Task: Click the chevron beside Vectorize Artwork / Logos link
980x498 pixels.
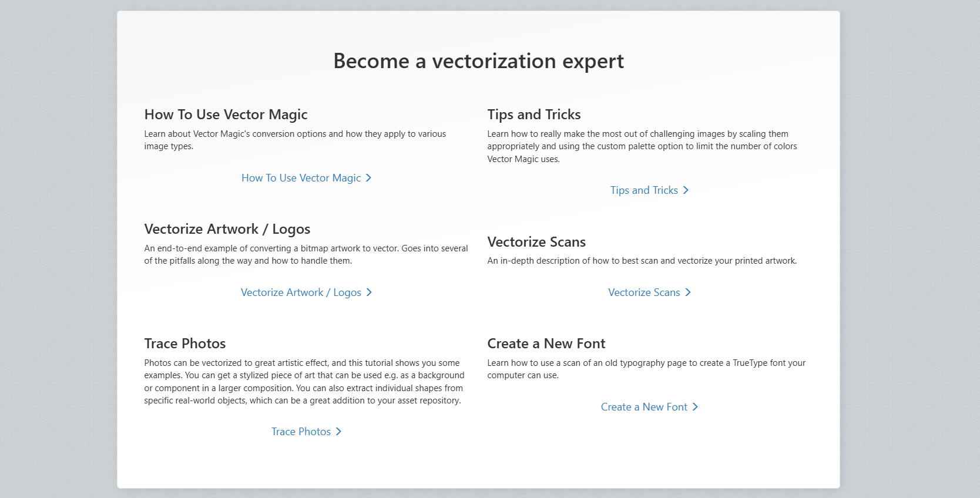Action: pyautogui.click(x=369, y=292)
